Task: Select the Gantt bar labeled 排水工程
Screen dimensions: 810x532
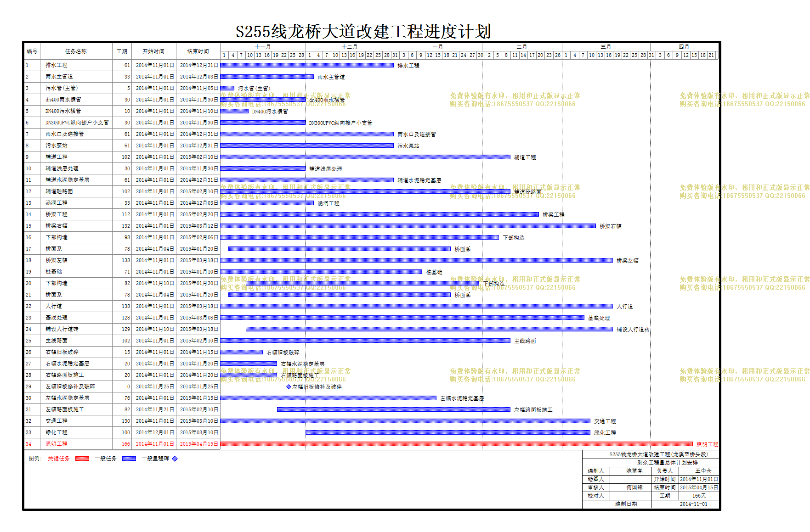Action: (x=307, y=65)
